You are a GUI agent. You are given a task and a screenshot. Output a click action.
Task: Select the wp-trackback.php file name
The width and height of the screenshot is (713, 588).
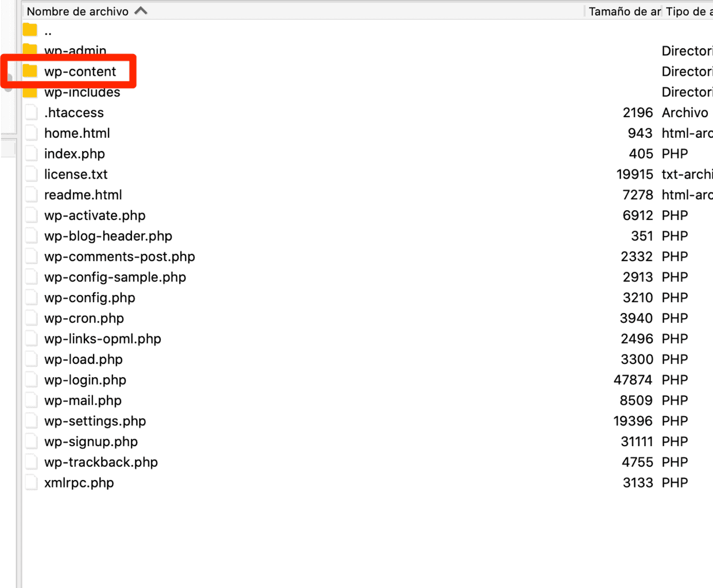point(101,462)
